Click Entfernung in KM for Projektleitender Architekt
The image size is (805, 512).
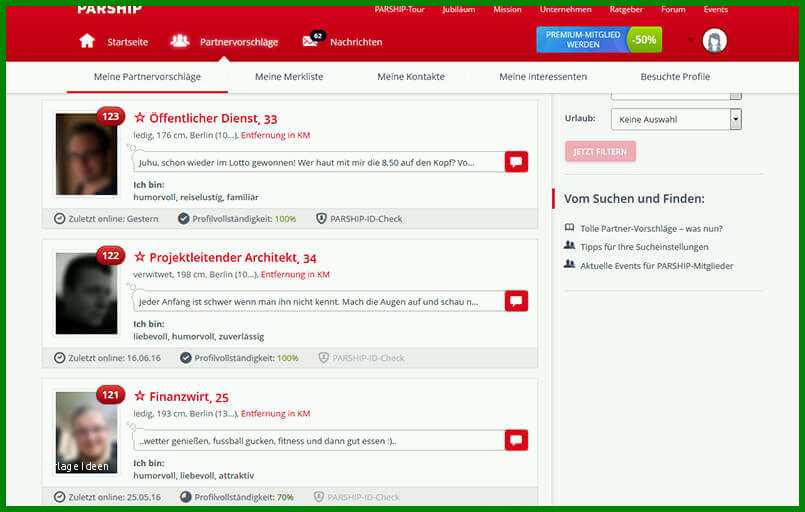click(x=295, y=274)
